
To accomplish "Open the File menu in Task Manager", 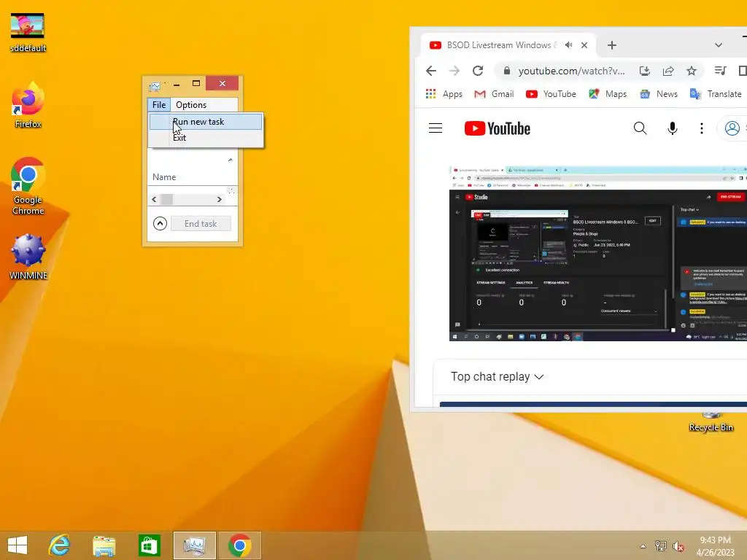I will [x=158, y=105].
